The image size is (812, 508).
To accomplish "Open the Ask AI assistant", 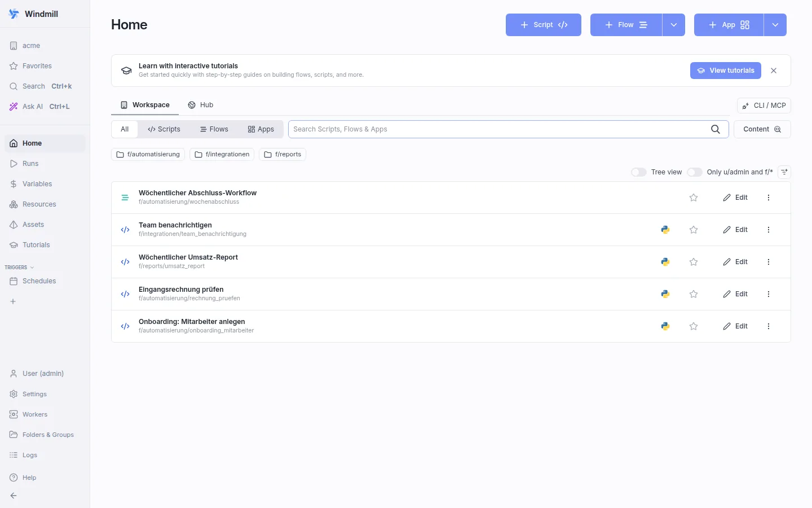I will tap(45, 107).
